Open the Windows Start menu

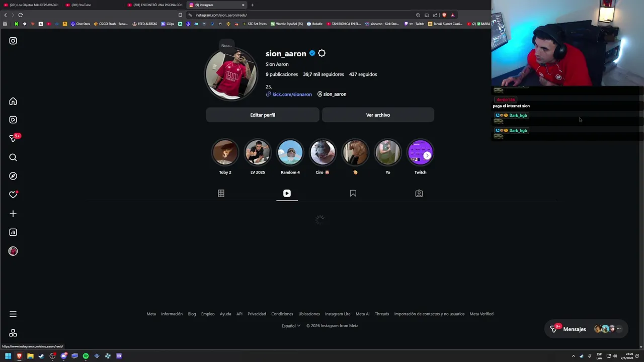tap(8, 356)
